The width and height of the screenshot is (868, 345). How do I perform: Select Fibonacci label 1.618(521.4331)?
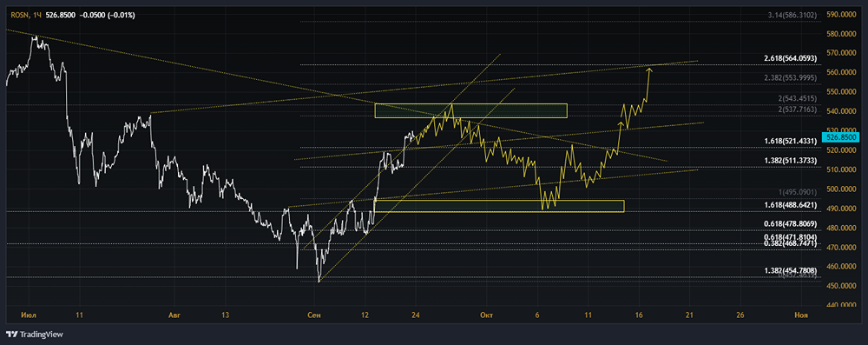tap(790, 142)
